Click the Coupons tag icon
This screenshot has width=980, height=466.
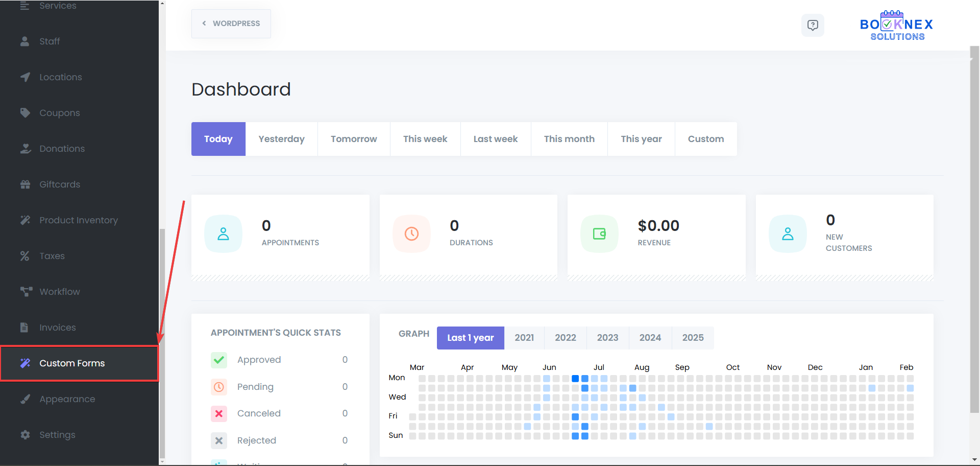click(x=25, y=113)
